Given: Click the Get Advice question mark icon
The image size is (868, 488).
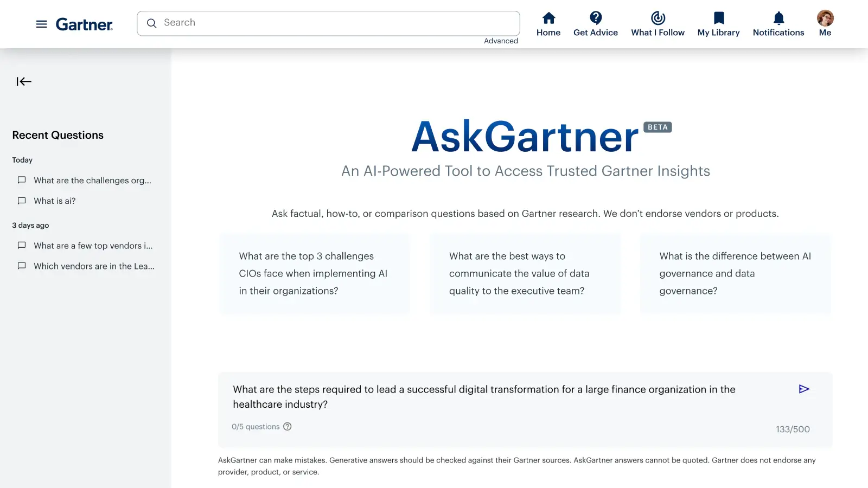Looking at the screenshot, I should click(x=595, y=17).
